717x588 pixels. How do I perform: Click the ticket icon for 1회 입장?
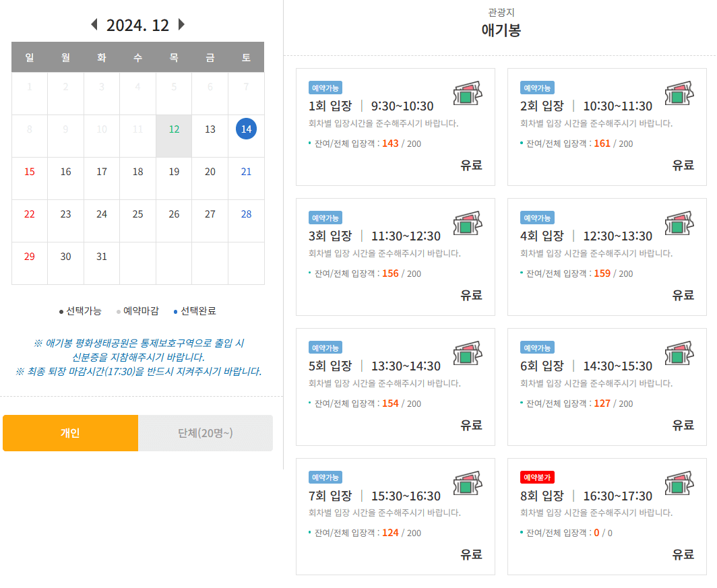pos(468,95)
